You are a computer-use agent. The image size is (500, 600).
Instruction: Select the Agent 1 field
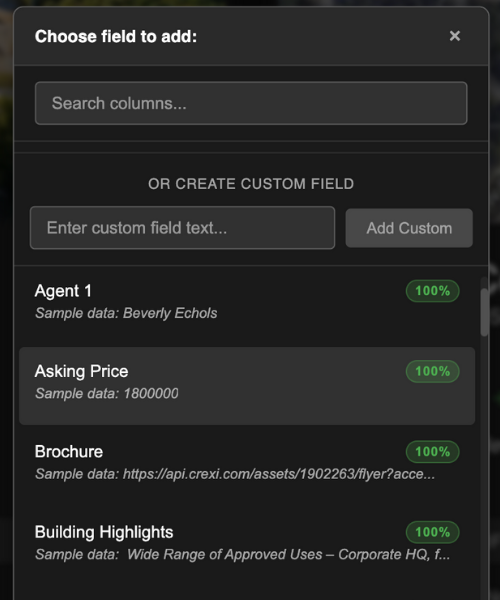[247, 304]
